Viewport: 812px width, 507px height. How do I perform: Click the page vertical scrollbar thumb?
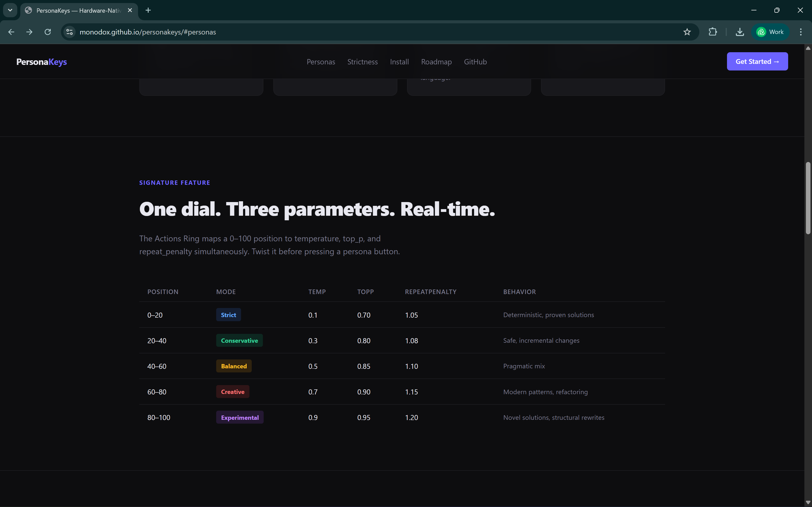pos(808,198)
